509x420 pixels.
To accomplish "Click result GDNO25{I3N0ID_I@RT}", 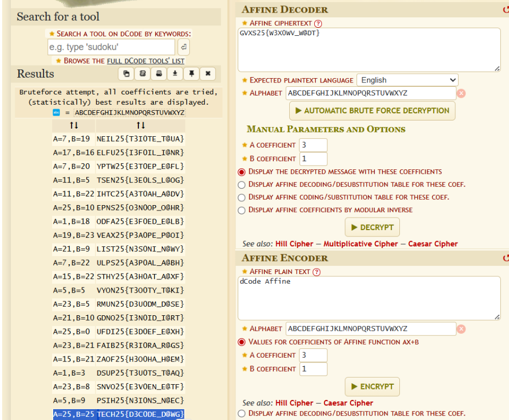I will (x=140, y=318).
